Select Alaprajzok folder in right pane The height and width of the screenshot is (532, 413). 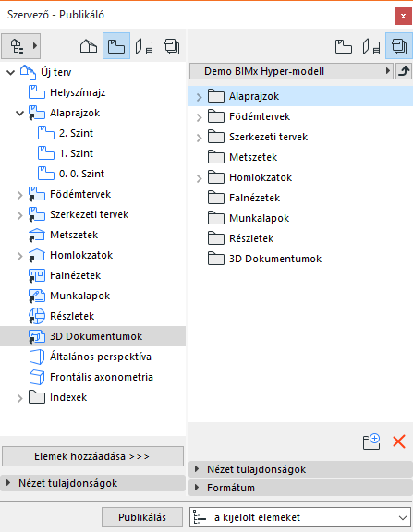tap(300, 96)
